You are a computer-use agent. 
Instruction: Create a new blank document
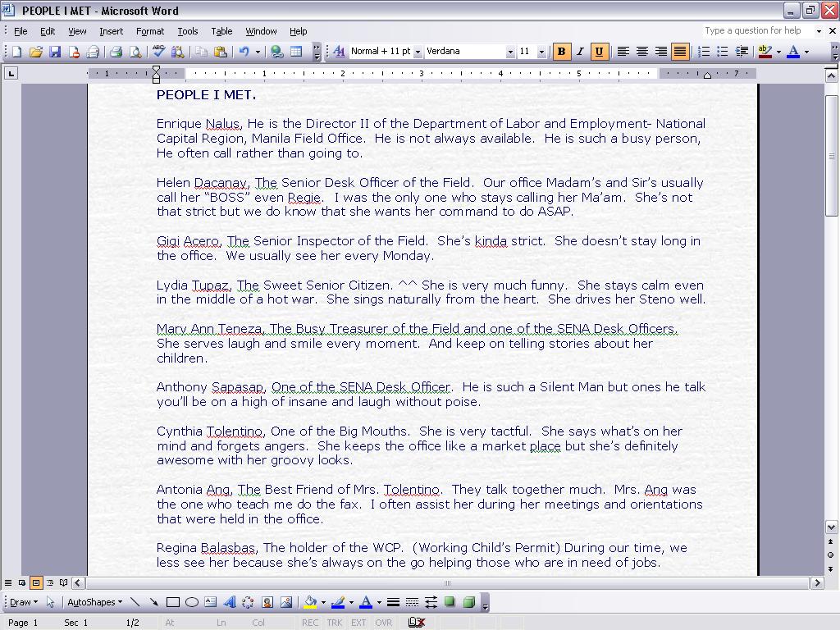[x=16, y=52]
